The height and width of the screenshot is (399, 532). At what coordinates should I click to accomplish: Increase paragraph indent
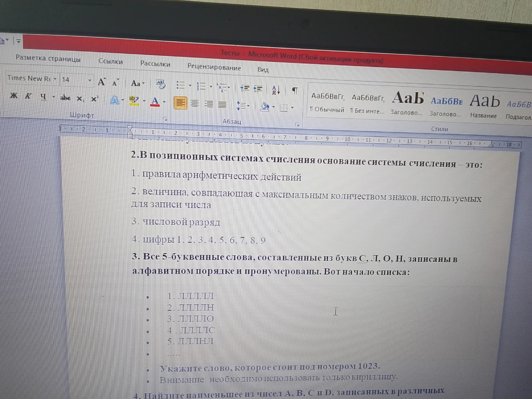click(258, 89)
